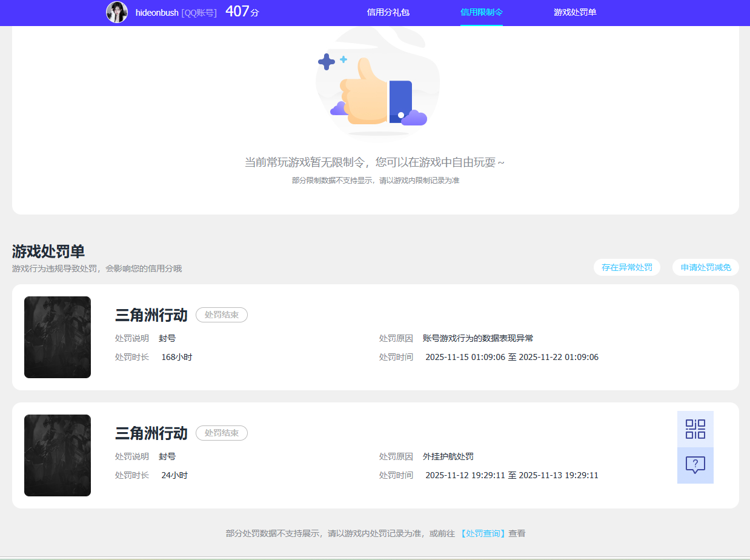Click game thumbnail of the 24小时 penalty
The height and width of the screenshot is (560, 750).
coord(58,455)
